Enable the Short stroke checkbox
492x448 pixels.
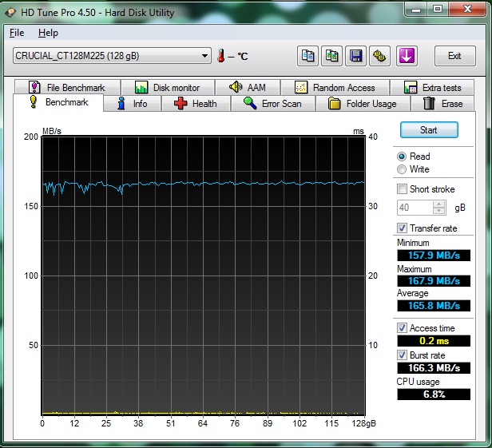pyautogui.click(x=403, y=189)
